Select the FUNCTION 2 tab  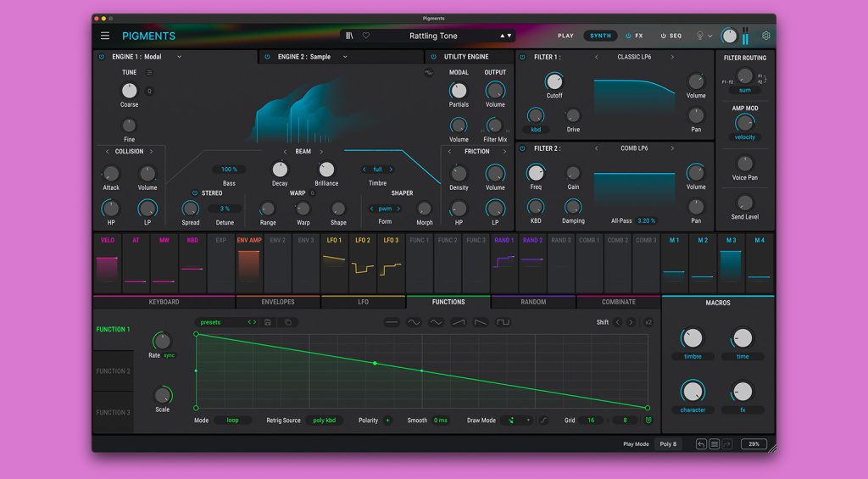coord(113,371)
